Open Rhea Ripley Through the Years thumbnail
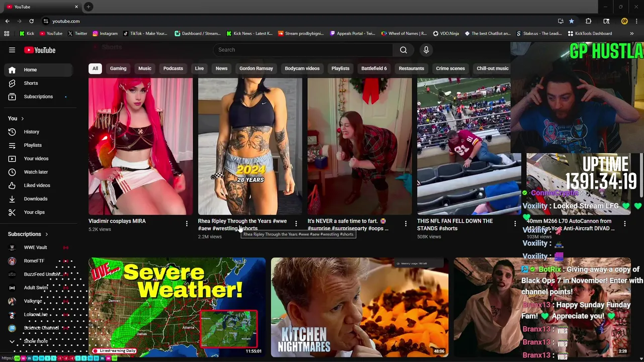This screenshot has height=362, width=644. [x=250, y=146]
